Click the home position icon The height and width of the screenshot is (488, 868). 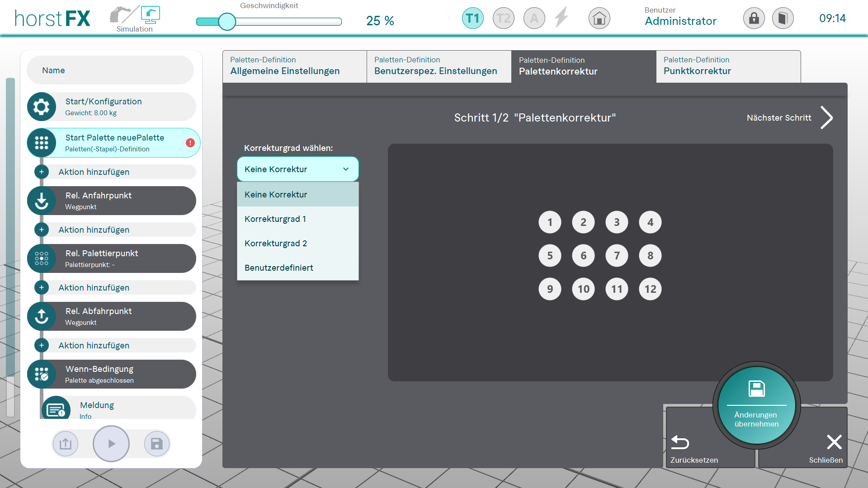[599, 19]
